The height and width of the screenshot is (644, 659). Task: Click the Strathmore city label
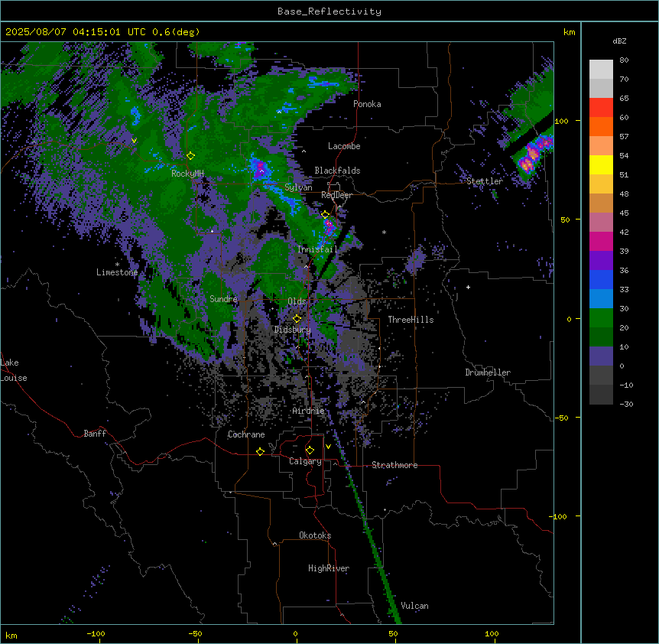tap(394, 465)
